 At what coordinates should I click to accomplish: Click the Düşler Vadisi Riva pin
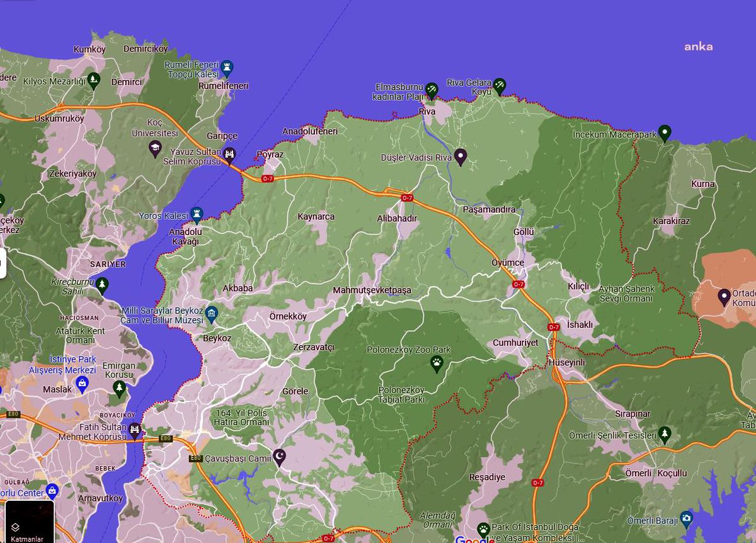[461, 156]
